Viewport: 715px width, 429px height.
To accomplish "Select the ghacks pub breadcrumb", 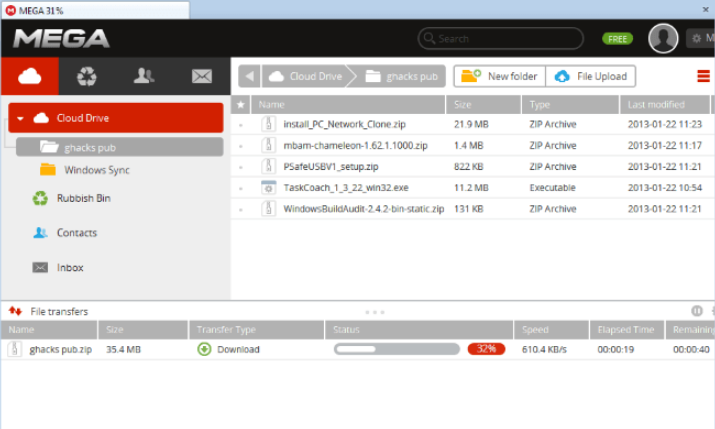I will [401, 76].
